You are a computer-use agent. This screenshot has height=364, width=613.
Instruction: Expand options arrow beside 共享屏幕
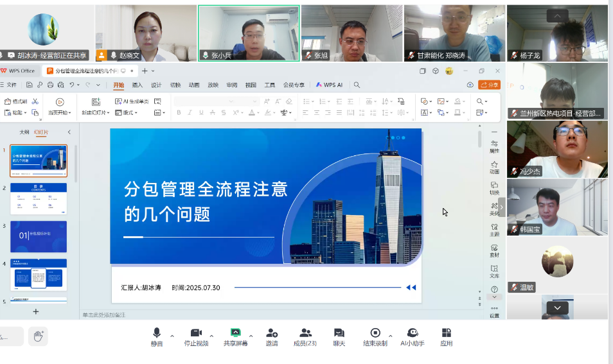251,335
